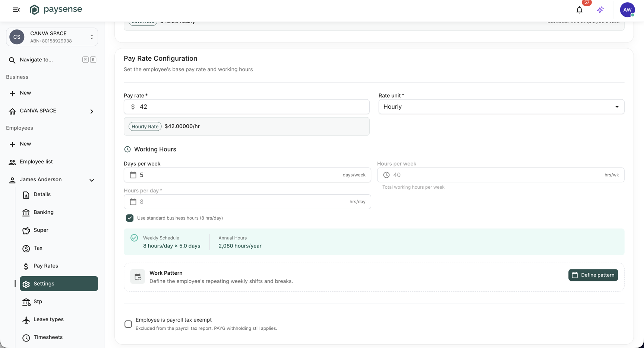This screenshot has width=644, height=348.
Task: Click the CS company avatar
Action: point(17,37)
